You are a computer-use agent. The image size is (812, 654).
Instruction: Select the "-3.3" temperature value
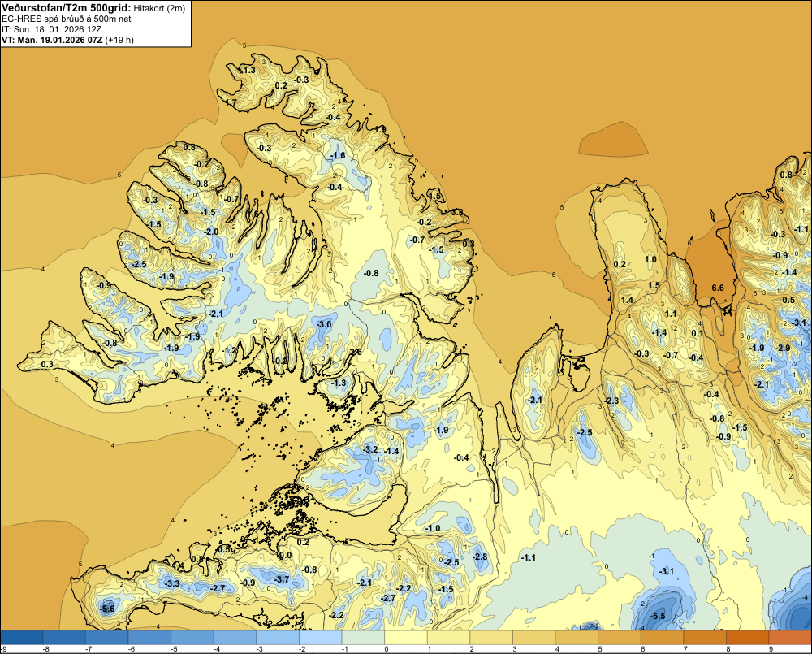click(x=171, y=584)
